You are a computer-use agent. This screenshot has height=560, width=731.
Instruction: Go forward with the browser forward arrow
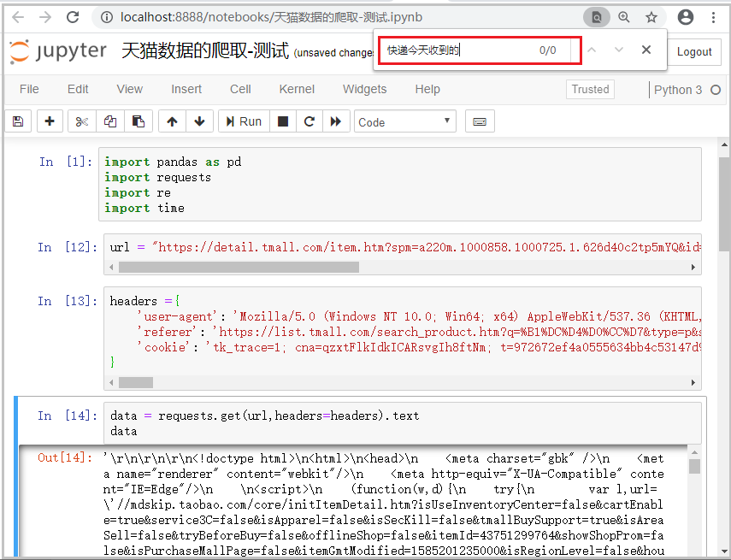click(x=45, y=17)
